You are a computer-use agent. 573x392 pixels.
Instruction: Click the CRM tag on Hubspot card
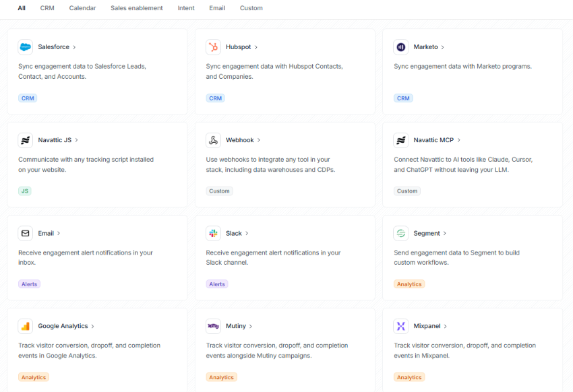tap(215, 98)
